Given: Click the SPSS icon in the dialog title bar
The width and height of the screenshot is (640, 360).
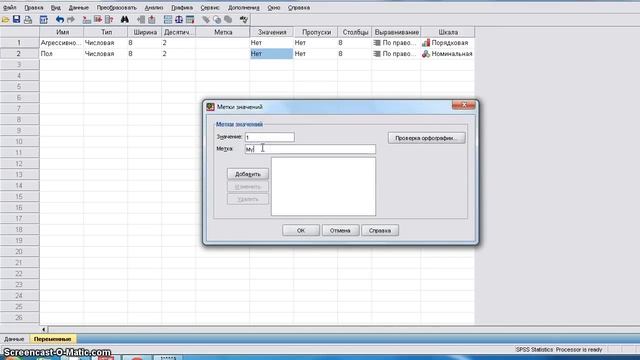Looking at the screenshot, I should 210,107.
